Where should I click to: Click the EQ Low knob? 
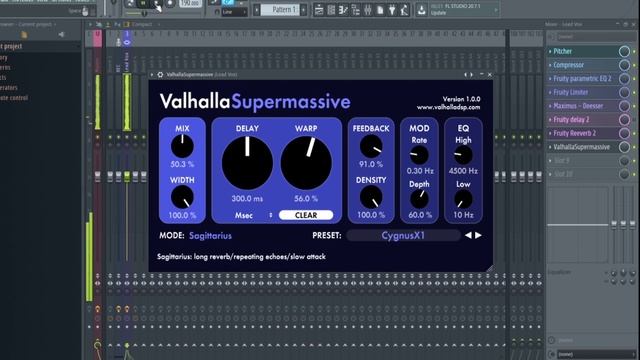tap(463, 199)
